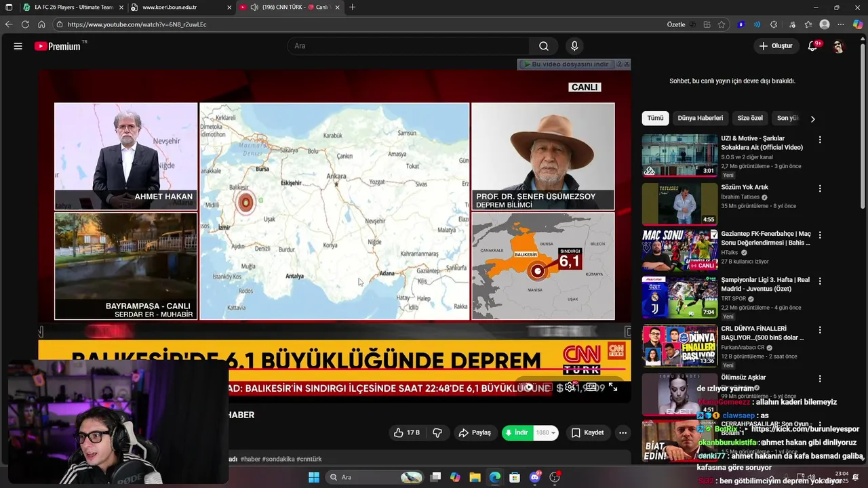Switch to EA FC 26 Players tab
This screenshot has height=488, width=868.
click(73, 7)
